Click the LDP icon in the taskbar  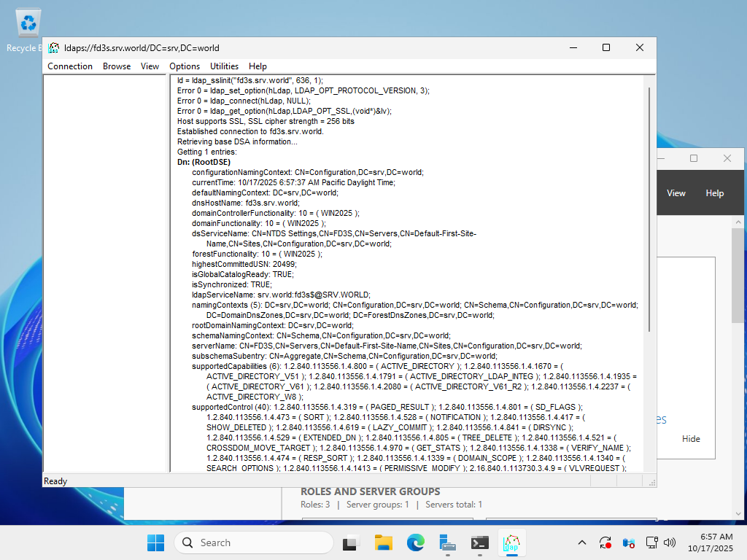point(511,542)
